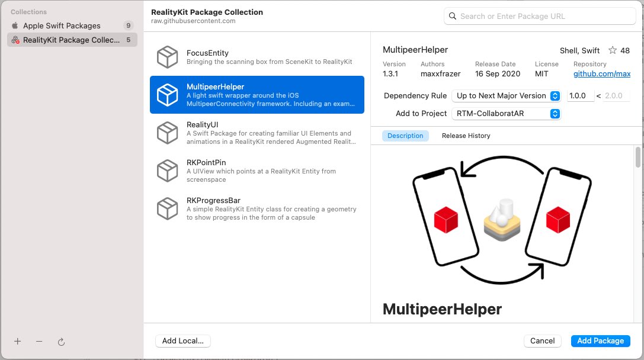The height and width of the screenshot is (360, 644).
Task: Select the MultipeerHelper package row
Action: (257, 95)
